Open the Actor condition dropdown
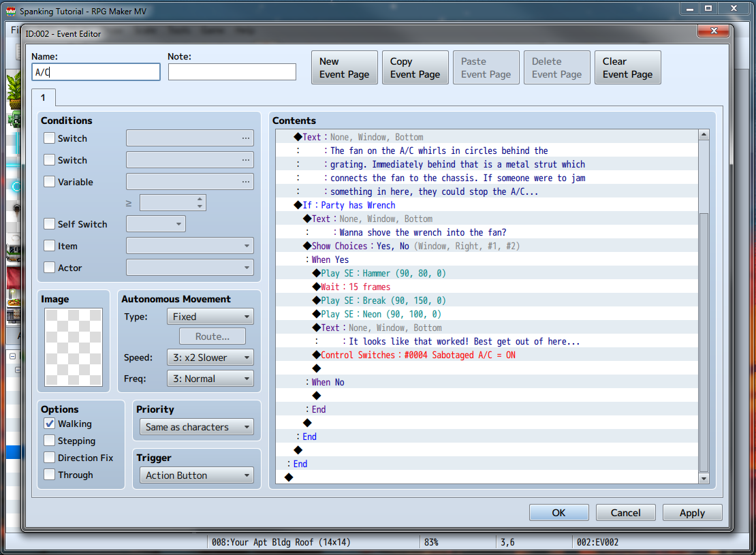 point(190,267)
